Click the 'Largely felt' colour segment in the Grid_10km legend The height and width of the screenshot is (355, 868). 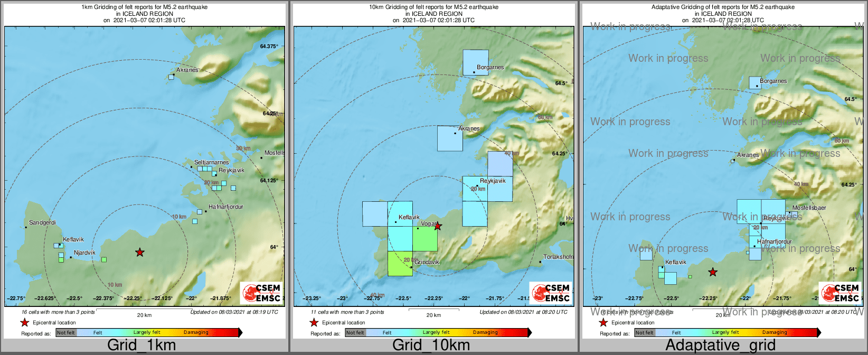(x=436, y=333)
